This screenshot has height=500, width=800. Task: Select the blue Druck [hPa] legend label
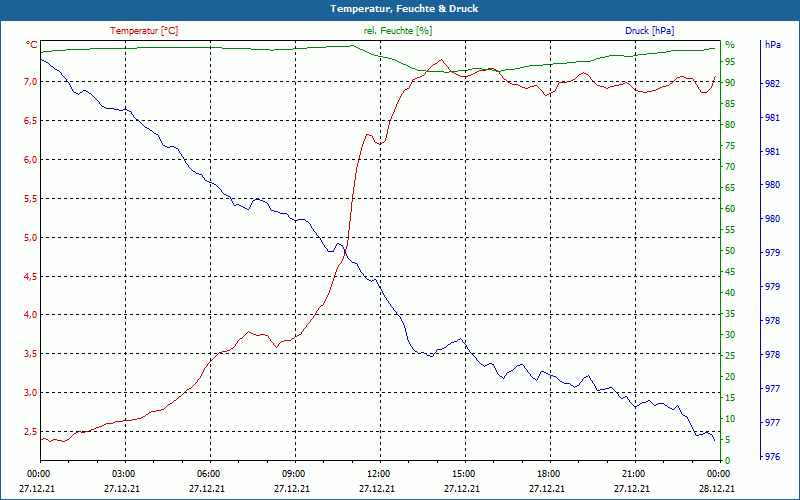point(649,31)
